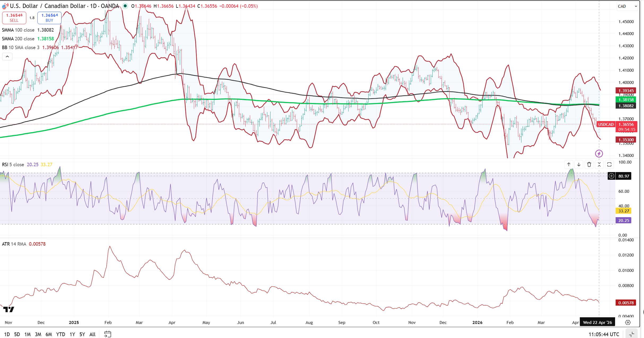
Task: Open the go-to-date calendar icon
Action: click(107, 334)
